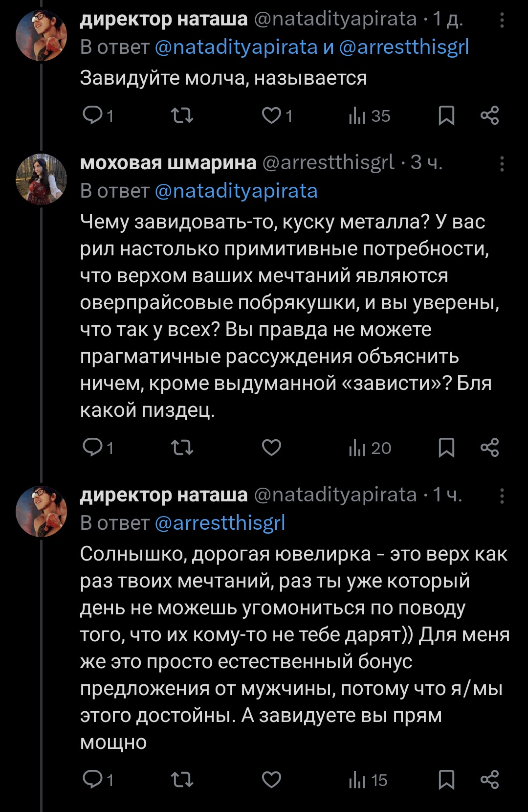The width and height of the screenshot is (528, 812).
Task: Bookmark the last tweet with 15 views
Action: click(x=446, y=779)
